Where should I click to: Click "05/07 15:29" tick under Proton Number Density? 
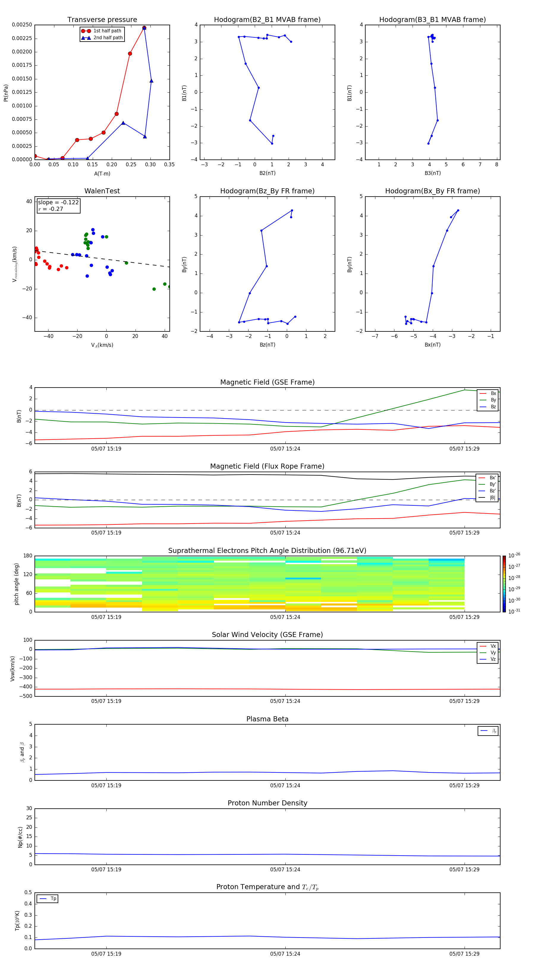(x=464, y=869)
